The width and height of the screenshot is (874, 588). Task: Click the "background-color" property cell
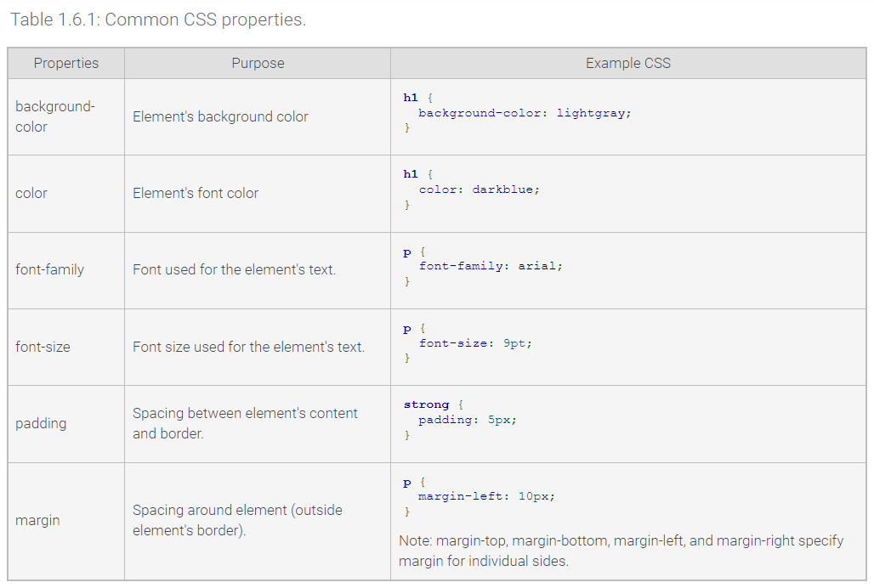(55, 116)
